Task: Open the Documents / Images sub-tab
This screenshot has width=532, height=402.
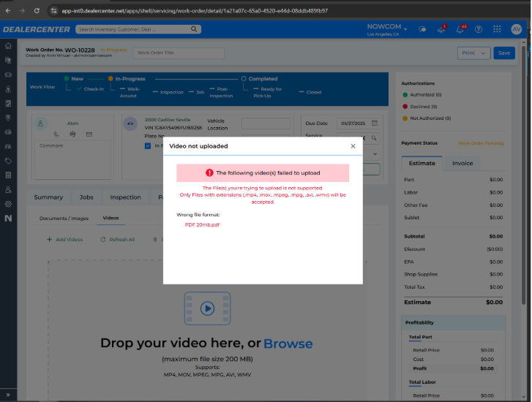Action: click(x=64, y=219)
